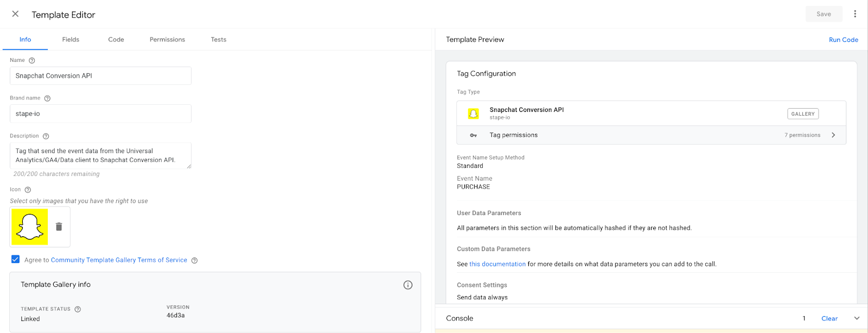Click the 'Standard' setup method value
868x333 pixels.
click(470, 166)
